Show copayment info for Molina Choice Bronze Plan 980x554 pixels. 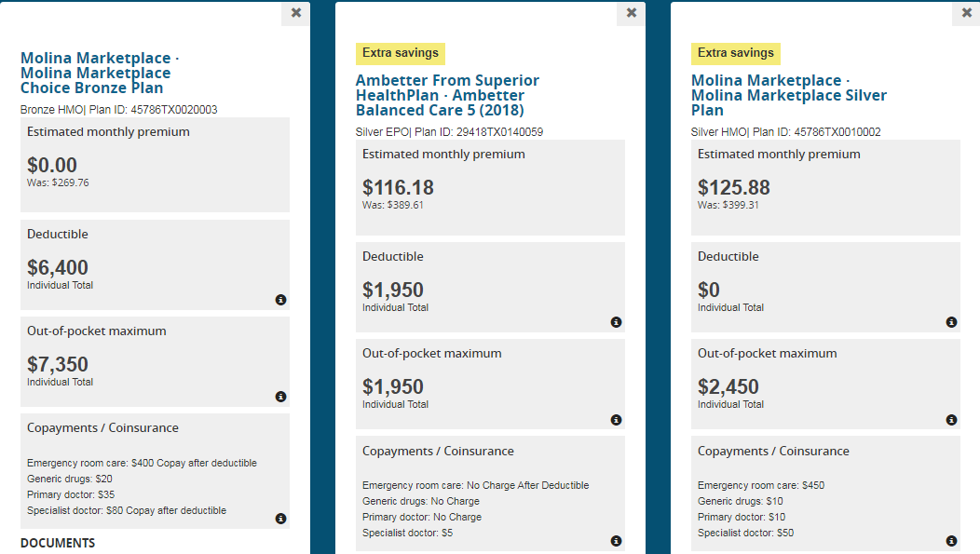[x=280, y=519]
